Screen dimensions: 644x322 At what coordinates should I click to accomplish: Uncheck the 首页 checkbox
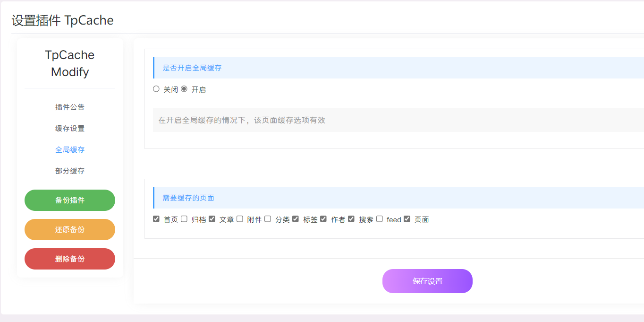156,219
